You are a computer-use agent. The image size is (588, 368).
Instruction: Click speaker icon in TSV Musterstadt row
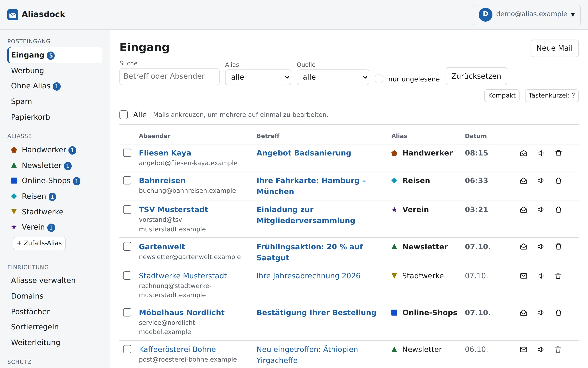click(541, 210)
